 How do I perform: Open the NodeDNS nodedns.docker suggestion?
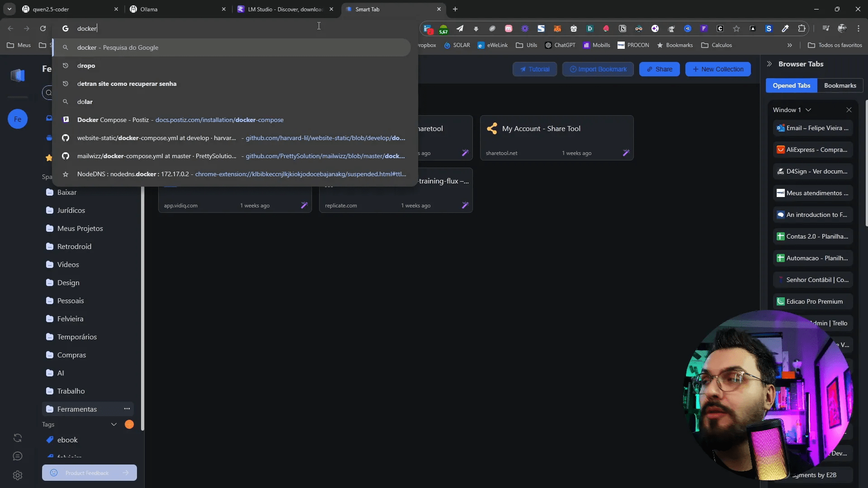[x=231, y=174]
